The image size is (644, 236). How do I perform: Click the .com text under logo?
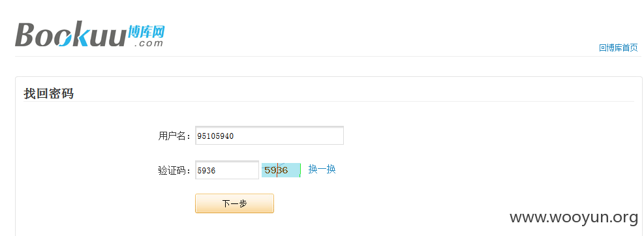coord(149,44)
